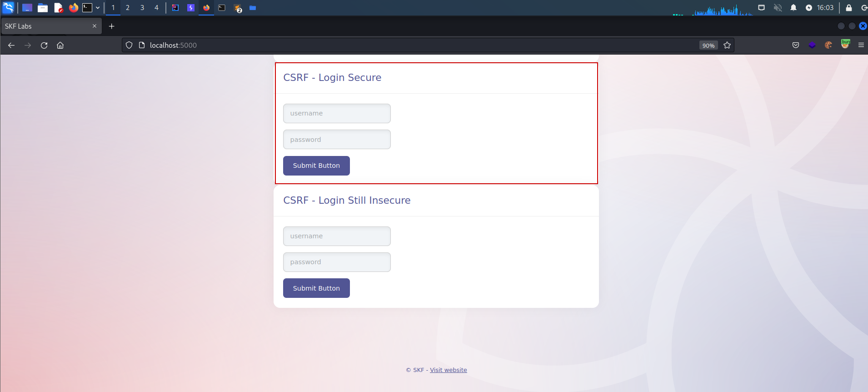
Task: Open the Firefox application menu
Action: (861, 45)
